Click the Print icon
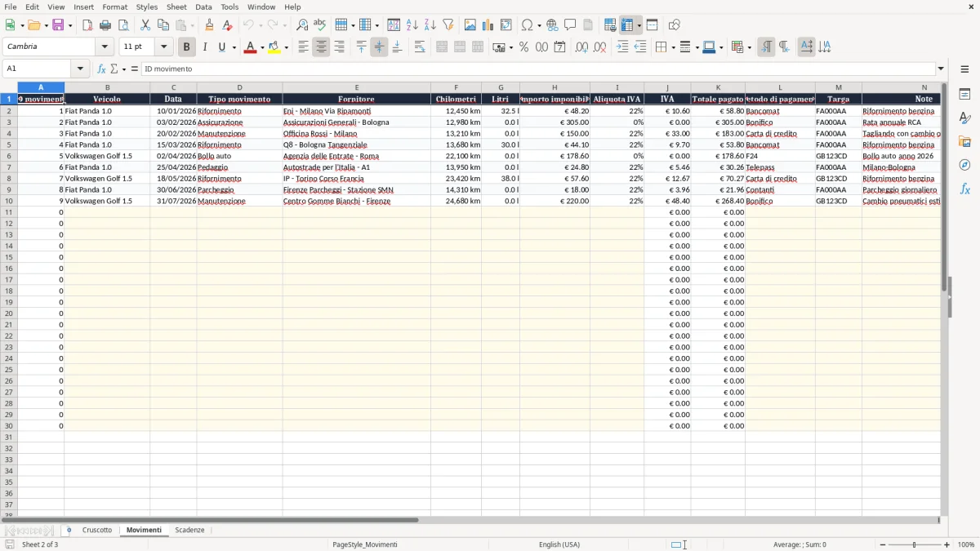 [x=105, y=25]
